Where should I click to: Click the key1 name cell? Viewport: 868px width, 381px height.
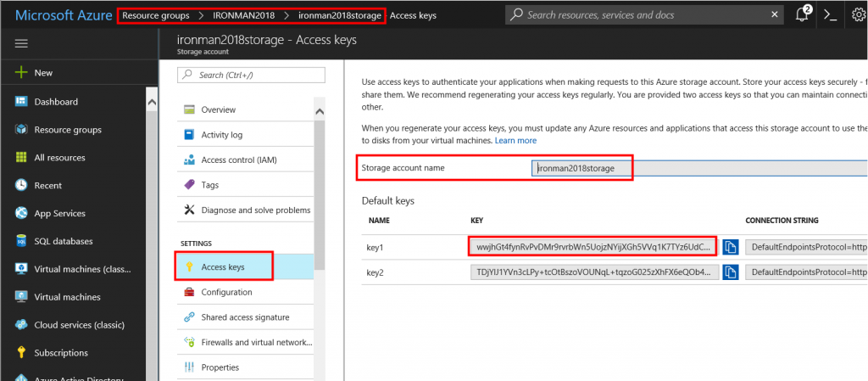[375, 248]
